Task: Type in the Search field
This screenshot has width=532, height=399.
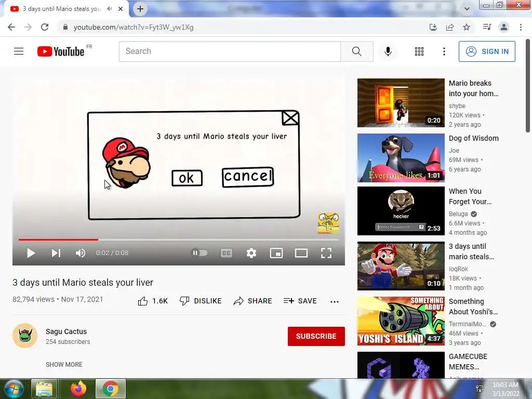Action: click(230, 51)
